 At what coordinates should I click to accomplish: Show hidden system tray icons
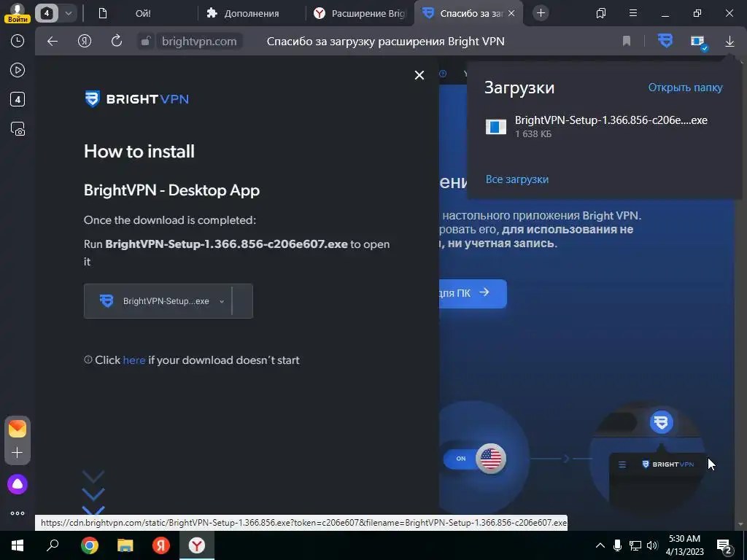click(600, 545)
